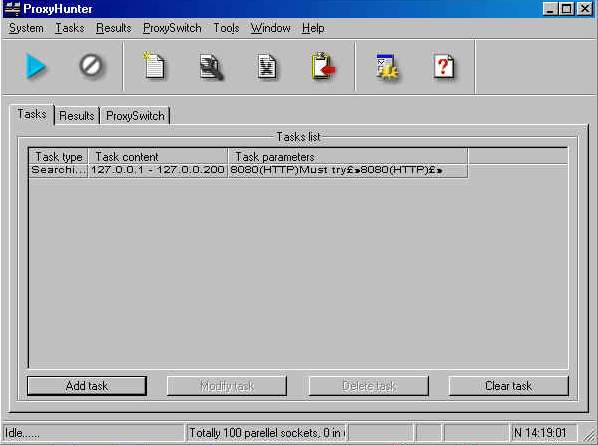Click the Add task button
The width and height of the screenshot is (598, 445).
(87, 386)
